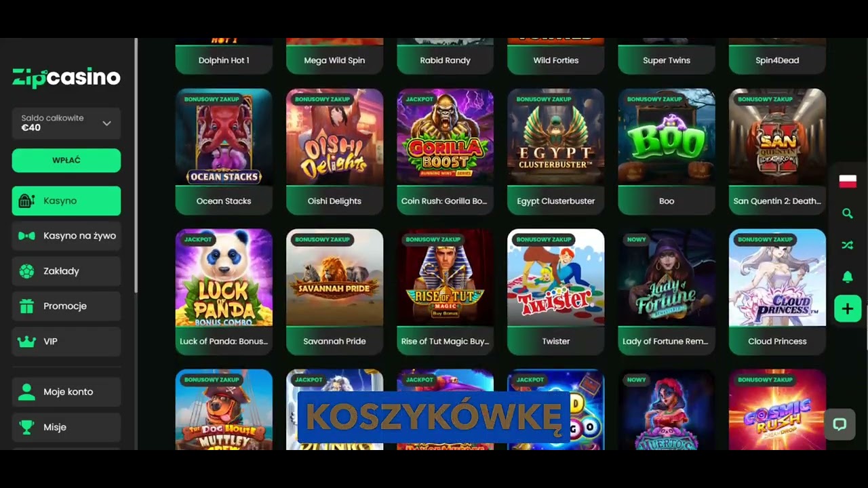
Task: Click the VIP crown icon
Action: coord(26,342)
